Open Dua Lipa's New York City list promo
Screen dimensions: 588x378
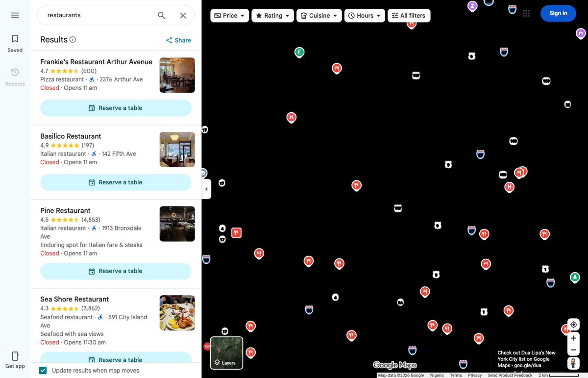(527, 359)
